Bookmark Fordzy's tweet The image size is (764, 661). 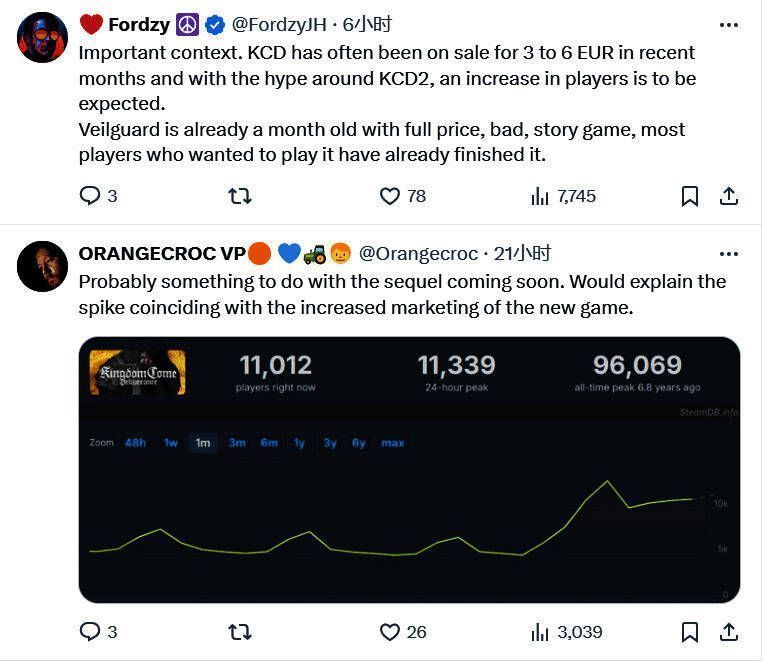click(690, 196)
